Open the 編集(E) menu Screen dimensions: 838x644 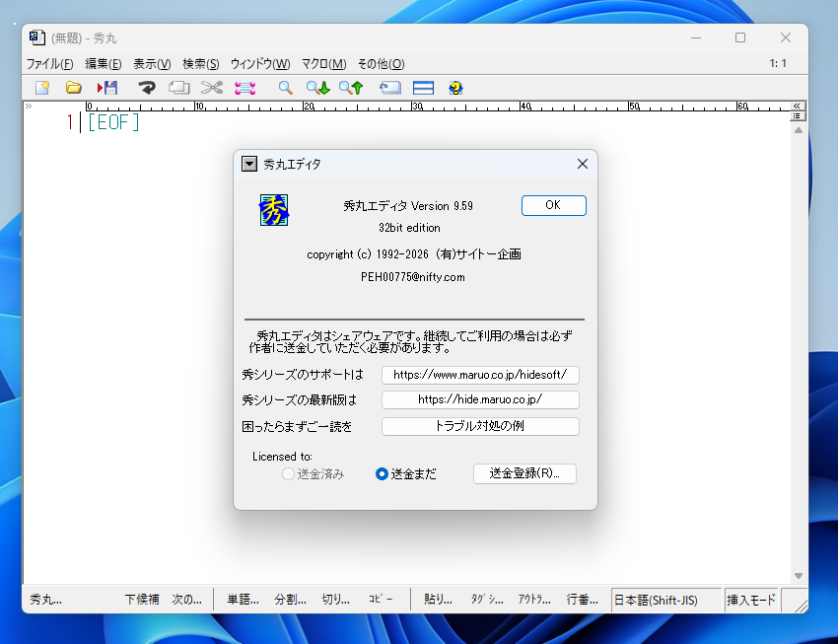point(104,64)
